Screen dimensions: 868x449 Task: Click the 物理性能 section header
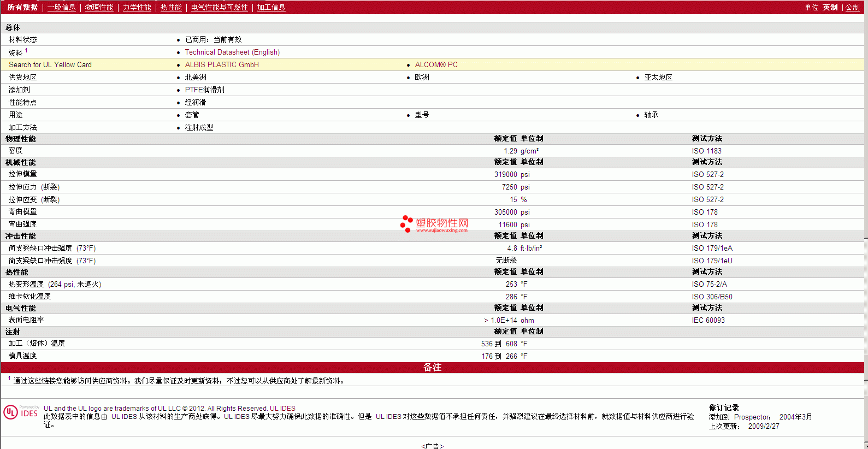(21, 139)
